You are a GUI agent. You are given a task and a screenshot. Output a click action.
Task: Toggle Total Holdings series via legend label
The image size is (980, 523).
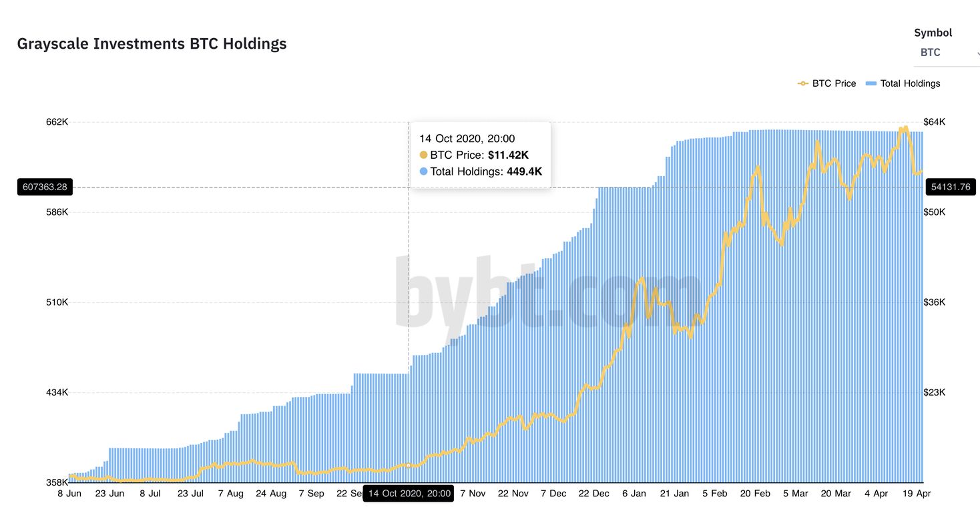click(x=910, y=83)
